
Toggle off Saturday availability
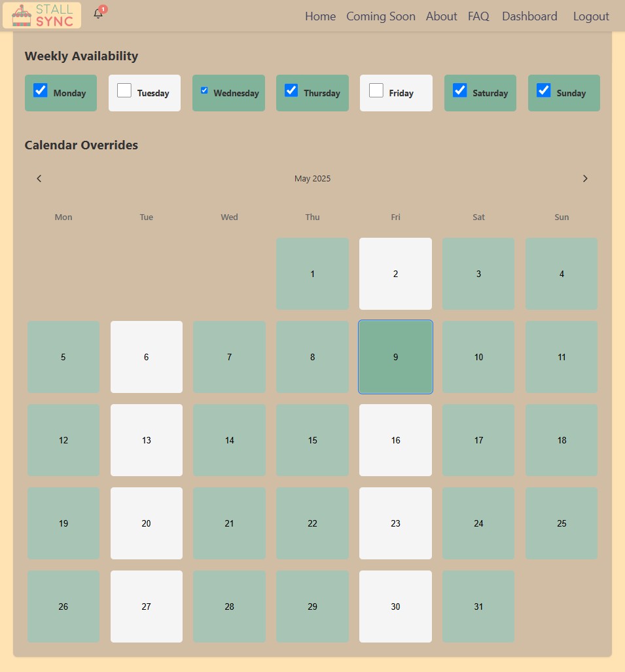(x=459, y=90)
